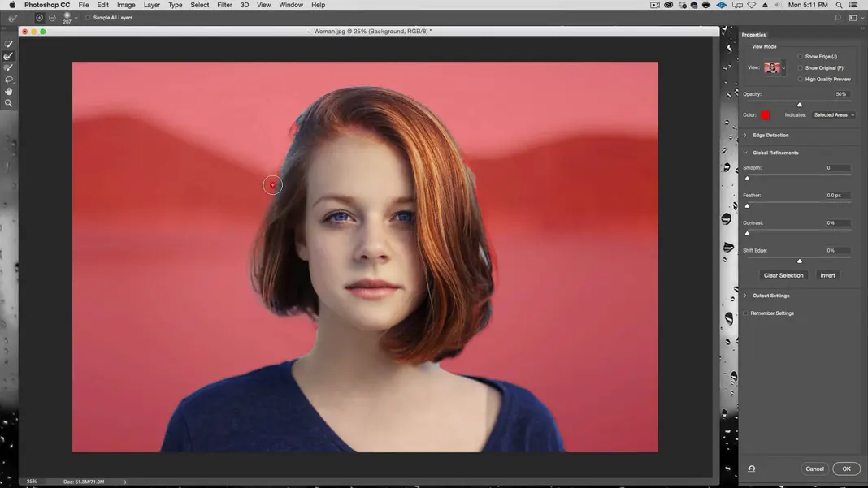Open the Layer menu
Viewport: 868px width, 488px height.
tap(152, 5)
